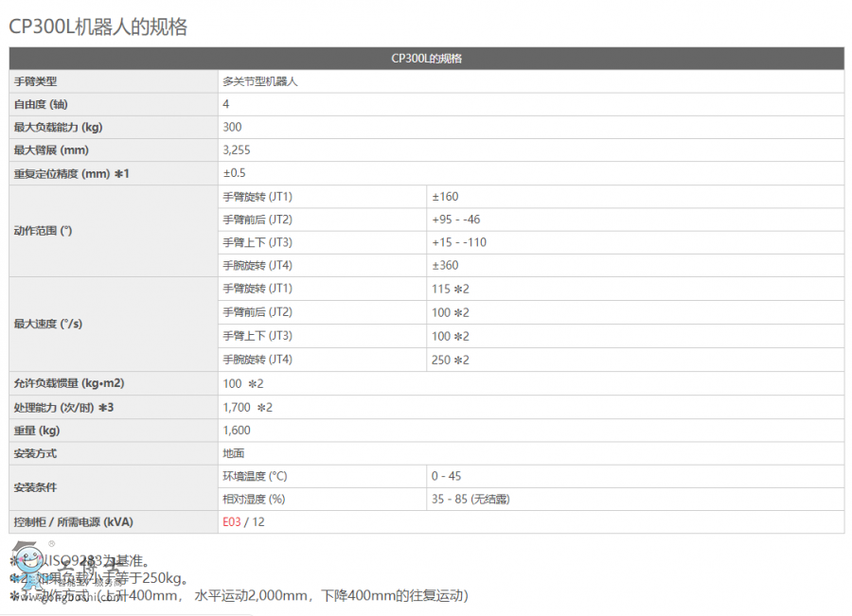Click the installation value '地面'
Viewport: 852px width, 616px height.
click(234, 453)
